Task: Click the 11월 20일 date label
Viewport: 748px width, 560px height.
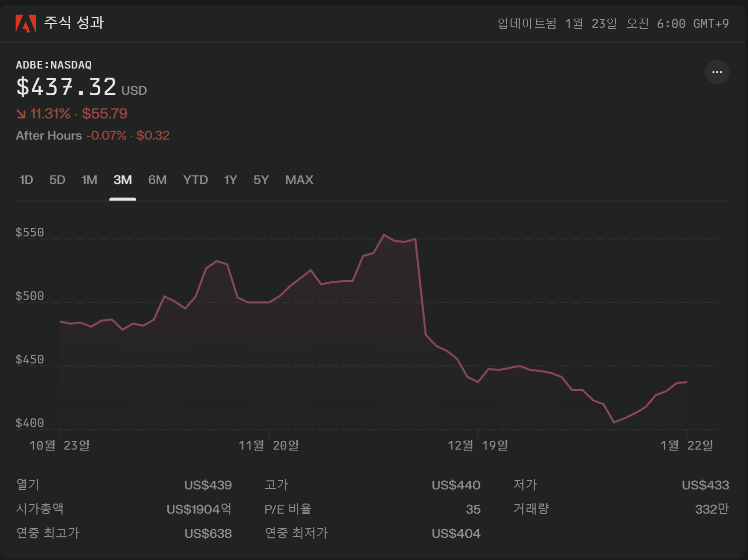Action: (269, 446)
